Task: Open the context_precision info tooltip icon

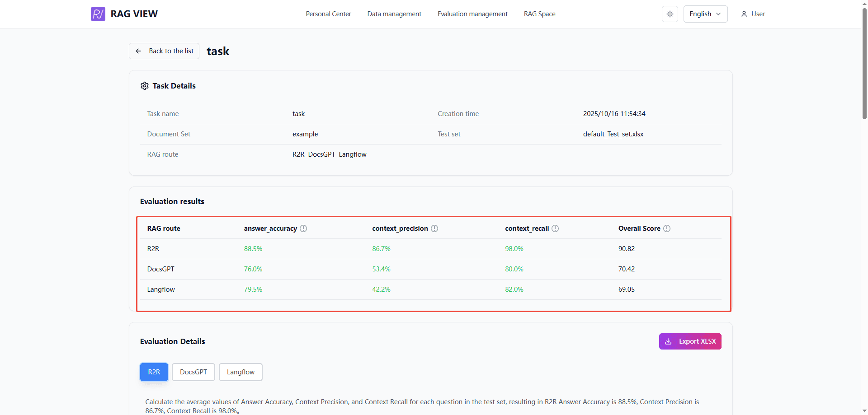Action: 434,228
